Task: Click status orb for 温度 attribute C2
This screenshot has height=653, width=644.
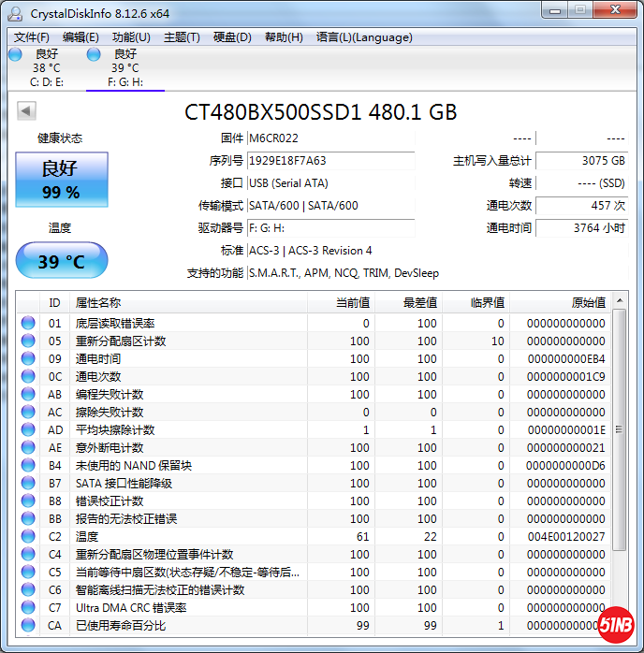Action: pyautogui.click(x=29, y=537)
